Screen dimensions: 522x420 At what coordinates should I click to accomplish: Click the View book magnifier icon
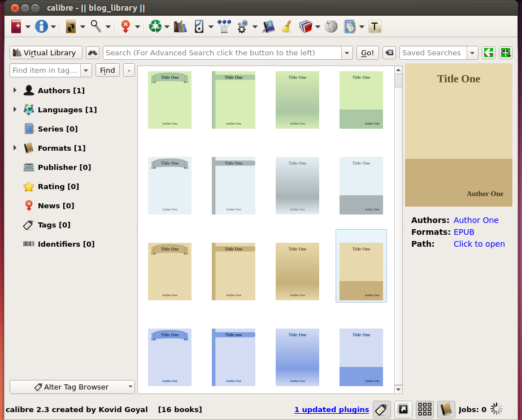tap(96, 27)
